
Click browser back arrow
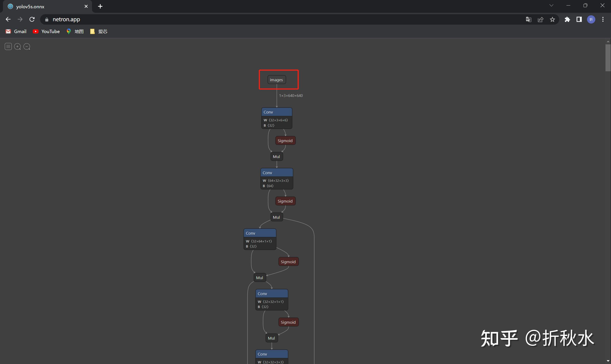[x=8, y=19]
